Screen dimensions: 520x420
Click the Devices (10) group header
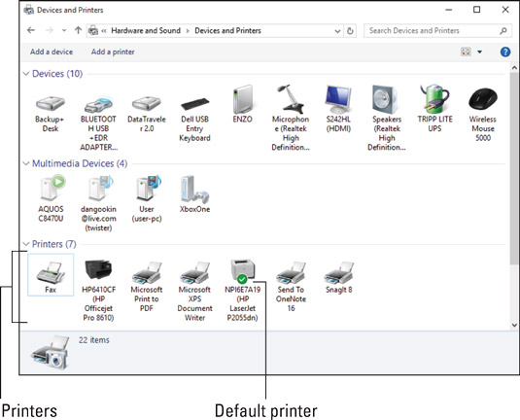57,74
